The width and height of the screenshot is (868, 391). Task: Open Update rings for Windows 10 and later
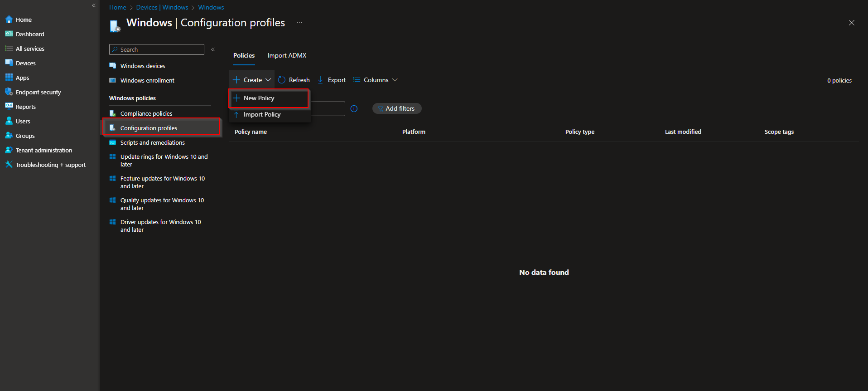(164, 161)
